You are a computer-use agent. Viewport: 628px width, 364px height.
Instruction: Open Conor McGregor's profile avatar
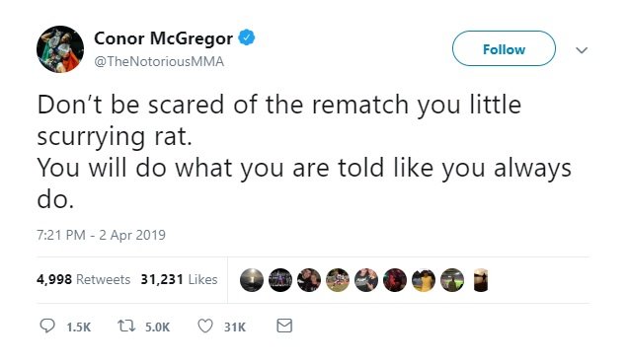pyautogui.click(x=60, y=49)
